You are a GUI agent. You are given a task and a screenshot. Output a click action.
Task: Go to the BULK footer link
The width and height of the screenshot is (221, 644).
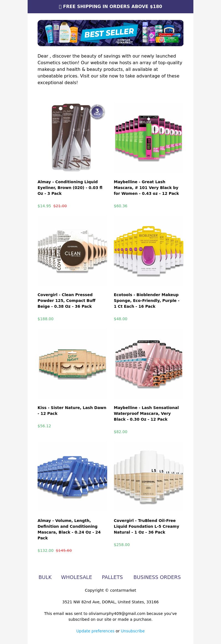coord(45,577)
